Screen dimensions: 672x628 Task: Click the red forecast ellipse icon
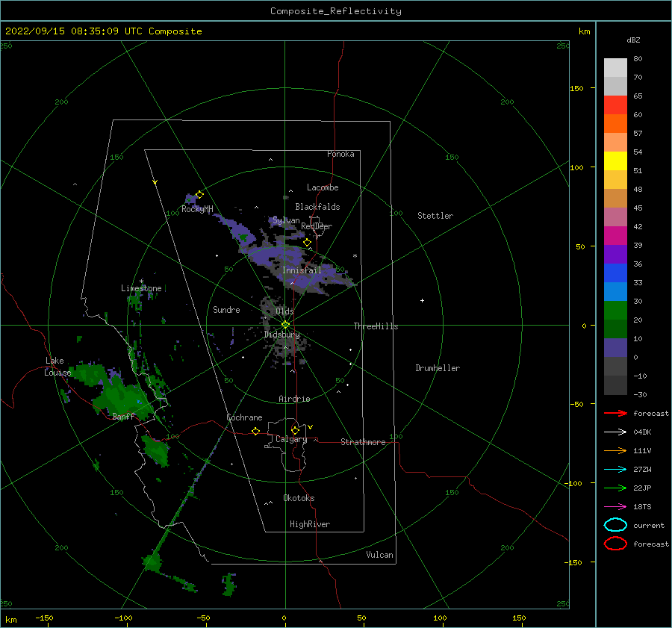pyautogui.click(x=615, y=544)
